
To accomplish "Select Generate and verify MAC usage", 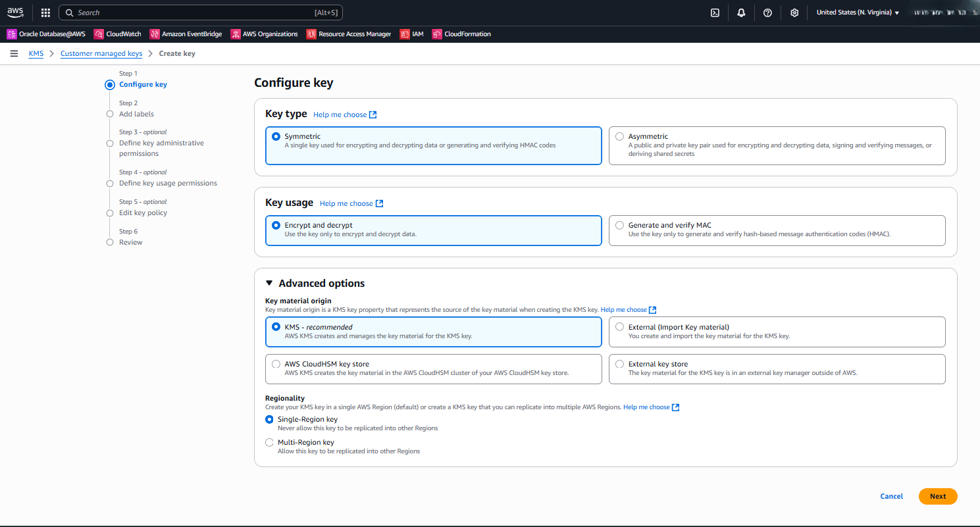I will tap(619, 224).
